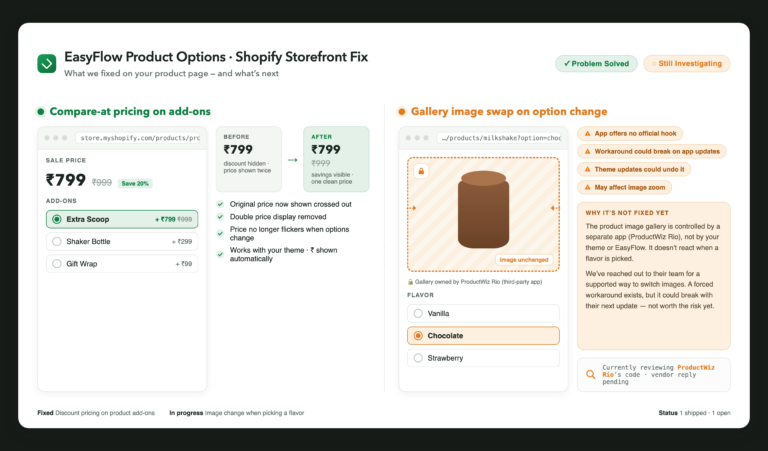Select the Extra Scoop add-on radio
This screenshot has height=451, width=768.
(x=57, y=219)
